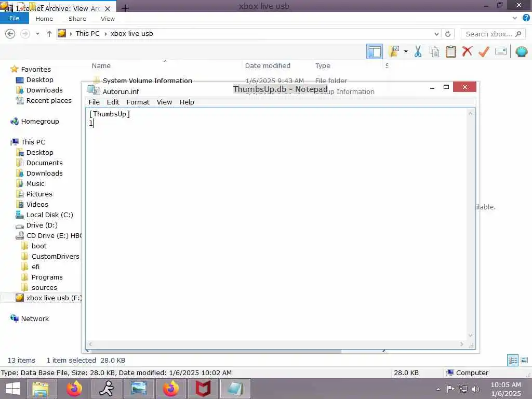Open Notepad's Help menu

click(x=187, y=102)
